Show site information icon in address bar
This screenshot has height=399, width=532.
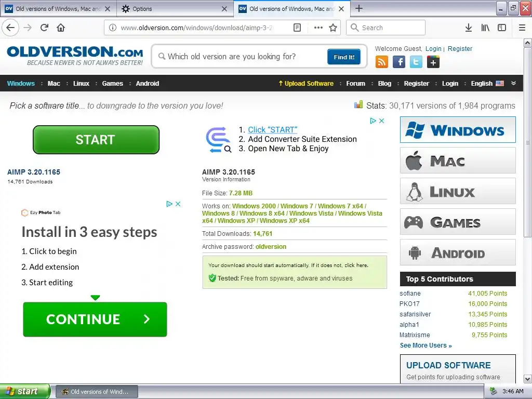click(113, 28)
